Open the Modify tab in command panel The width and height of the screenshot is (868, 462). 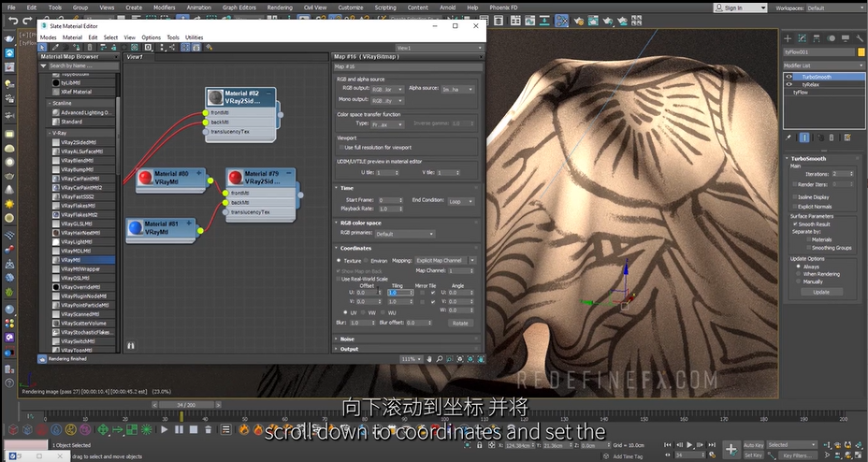(803, 38)
